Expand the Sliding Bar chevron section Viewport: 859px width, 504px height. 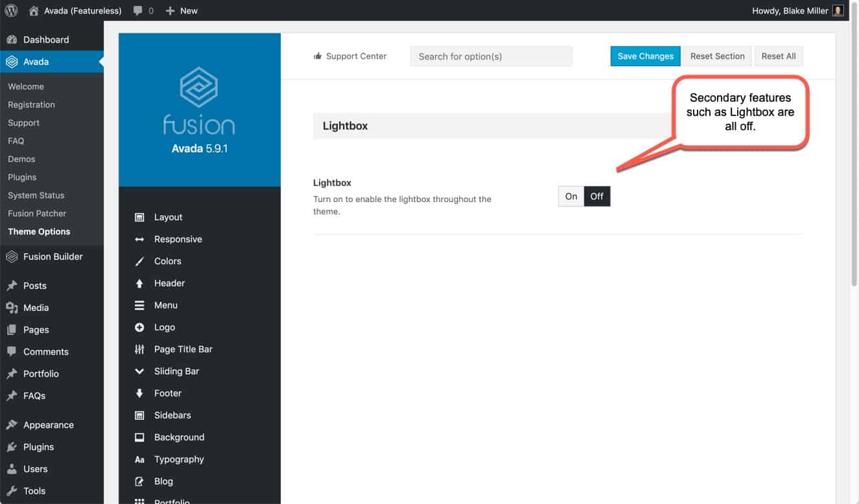pos(139,371)
